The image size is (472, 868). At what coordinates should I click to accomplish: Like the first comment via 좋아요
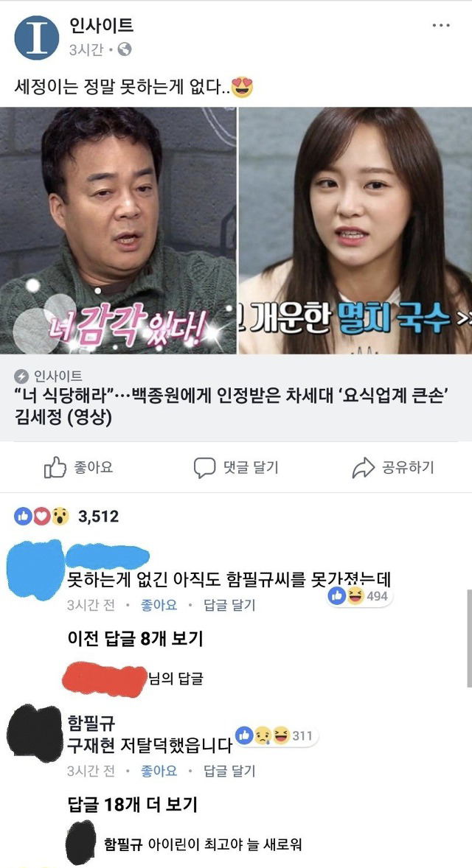(159, 605)
